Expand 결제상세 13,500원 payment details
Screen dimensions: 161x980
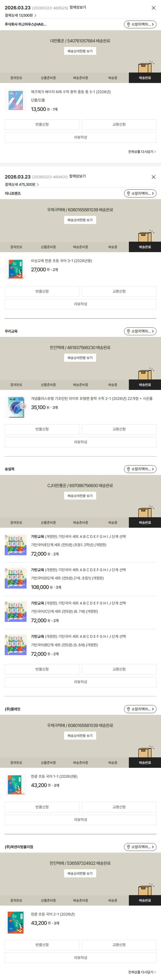click(21, 15)
